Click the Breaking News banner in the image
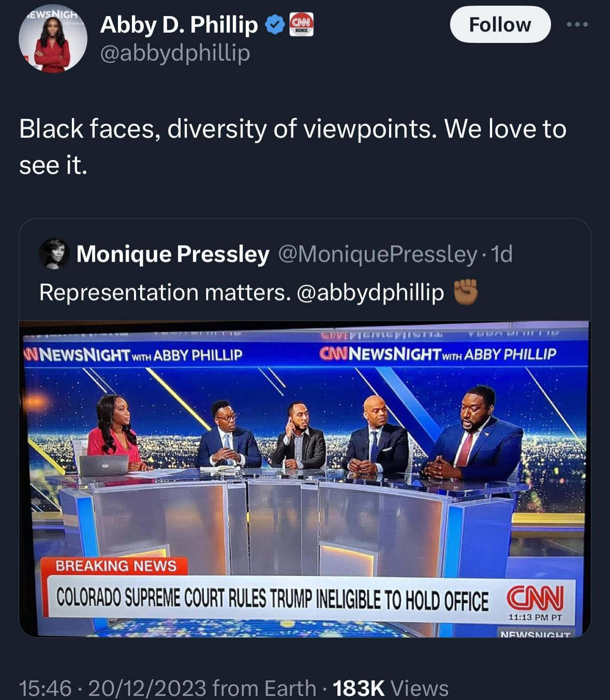Image resolution: width=610 pixels, height=700 pixels. click(x=115, y=566)
